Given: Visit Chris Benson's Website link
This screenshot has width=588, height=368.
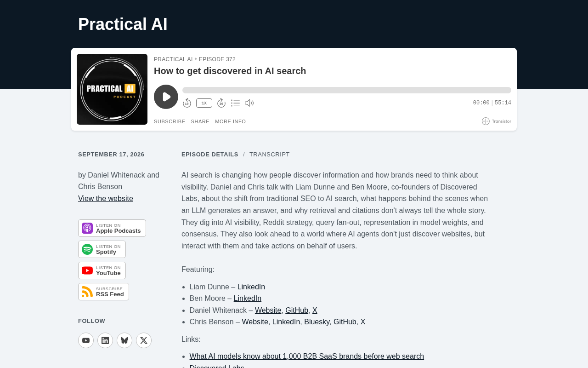Looking at the screenshot, I should (255, 322).
